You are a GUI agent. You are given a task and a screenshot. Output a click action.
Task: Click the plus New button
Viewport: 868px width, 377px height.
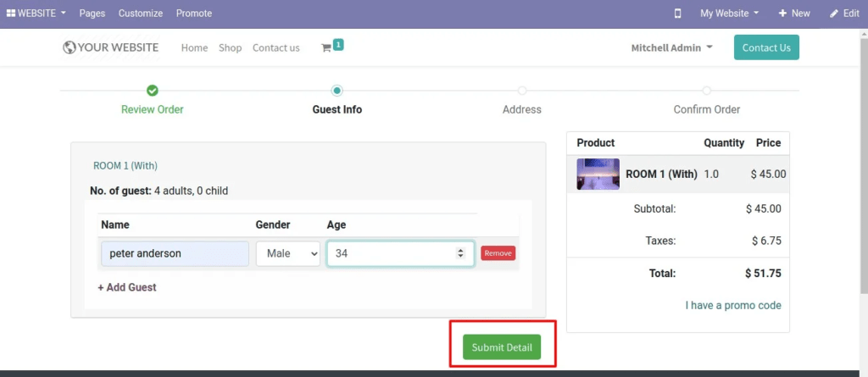click(x=794, y=14)
